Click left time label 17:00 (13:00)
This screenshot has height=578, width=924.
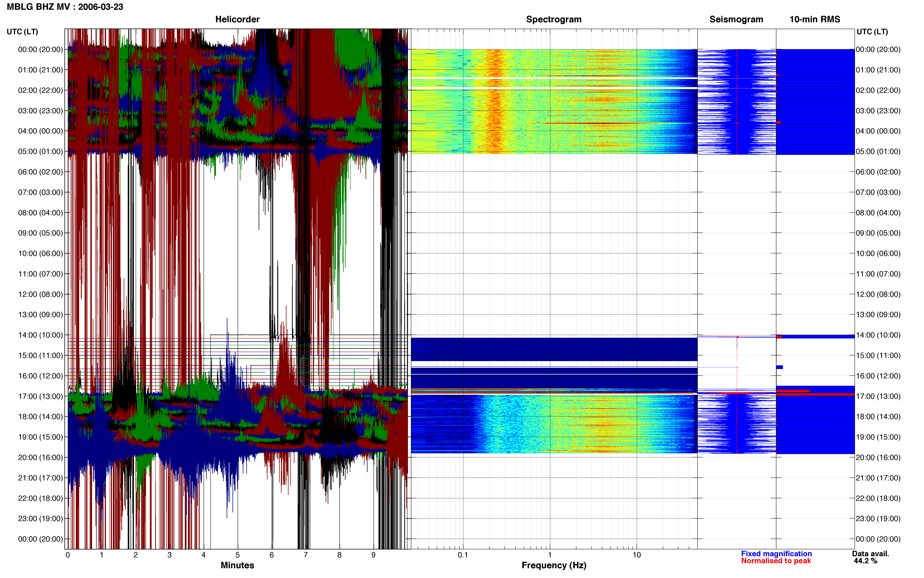tap(41, 396)
